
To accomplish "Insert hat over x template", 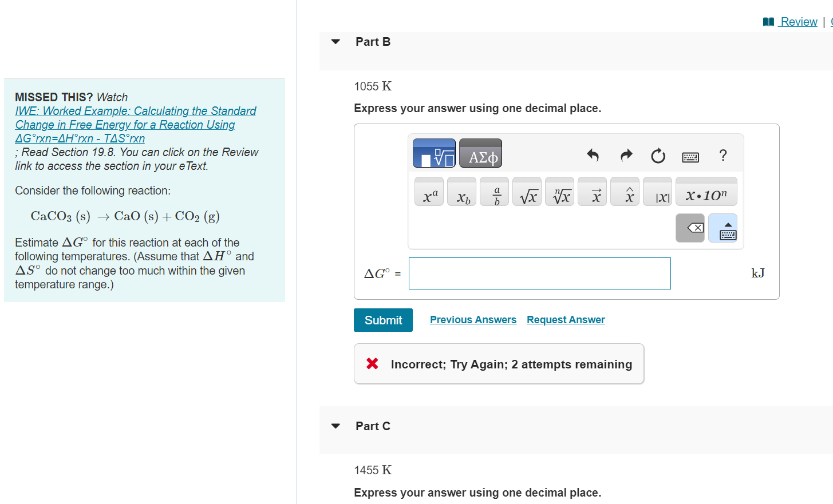I will (x=625, y=192).
